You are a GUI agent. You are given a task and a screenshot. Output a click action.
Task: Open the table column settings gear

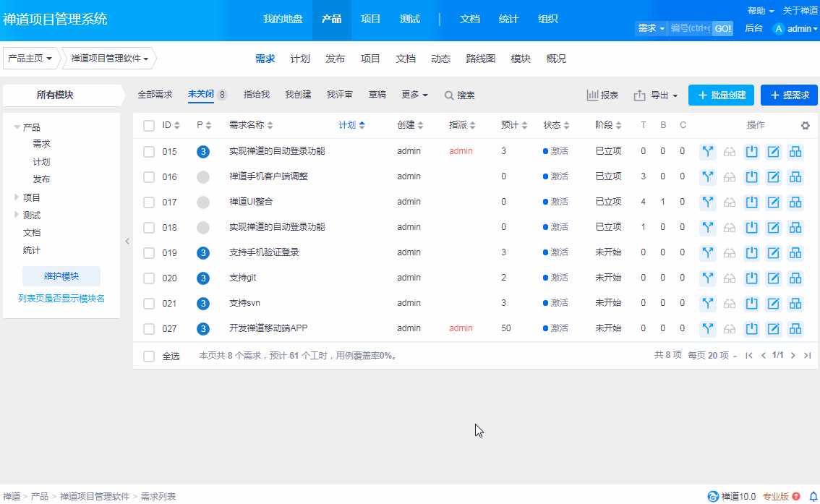[x=806, y=126]
